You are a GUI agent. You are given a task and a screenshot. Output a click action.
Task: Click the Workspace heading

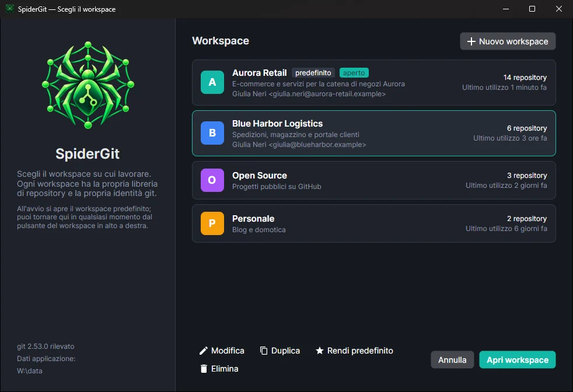click(x=221, y=41)
